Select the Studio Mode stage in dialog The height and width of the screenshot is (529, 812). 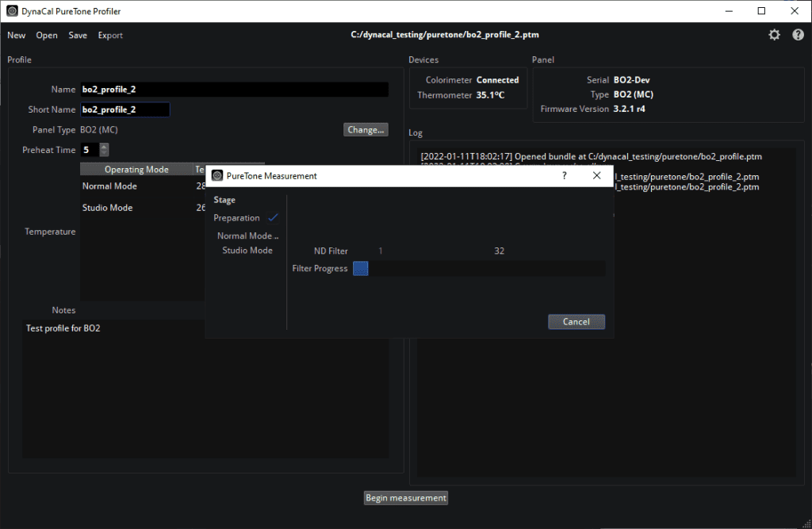[247, 251]
